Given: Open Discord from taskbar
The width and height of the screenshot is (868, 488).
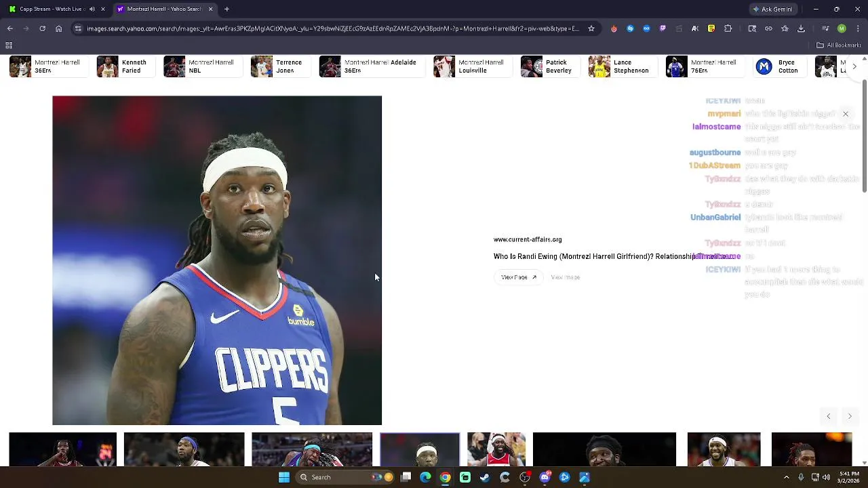Looking at the screenshot, I should pos(545,477).
